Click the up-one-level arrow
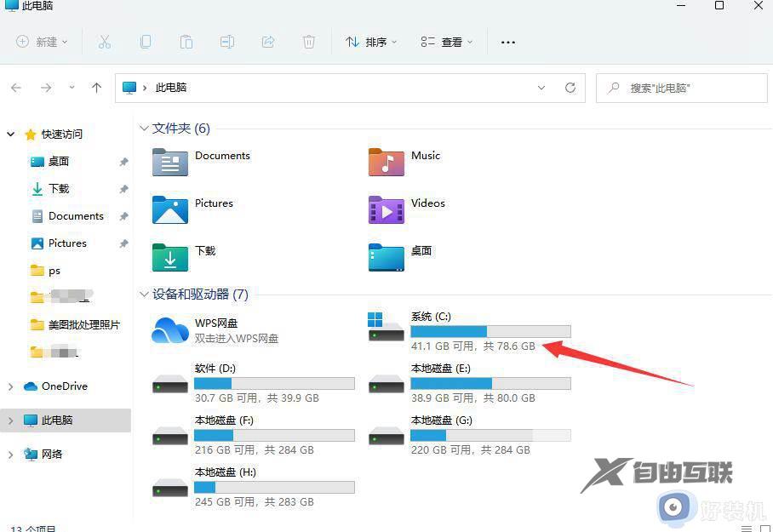The height and width of the screenshot is (532, 773). pos(95,88)
